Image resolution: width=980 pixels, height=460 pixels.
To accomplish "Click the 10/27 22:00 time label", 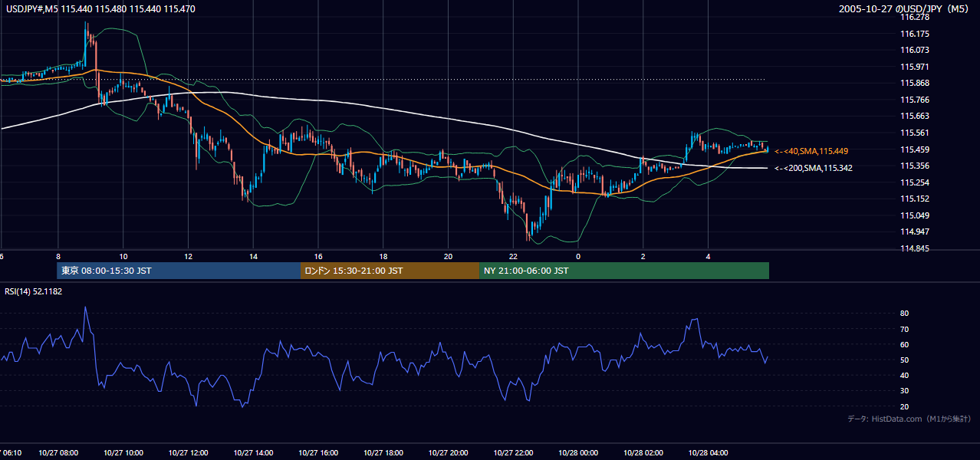I will (513, 453).
